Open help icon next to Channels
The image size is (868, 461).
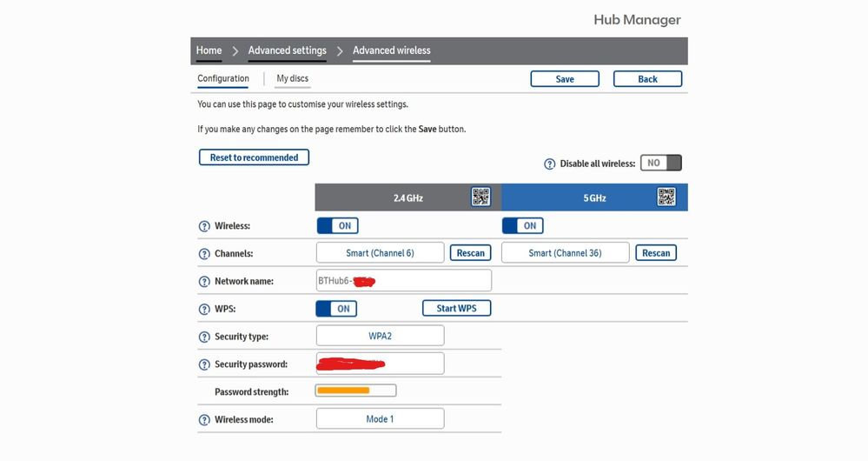coord(204,254)
